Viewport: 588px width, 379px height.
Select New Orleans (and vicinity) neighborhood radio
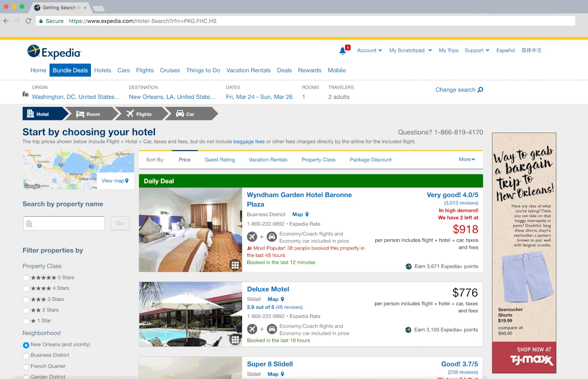26,345
